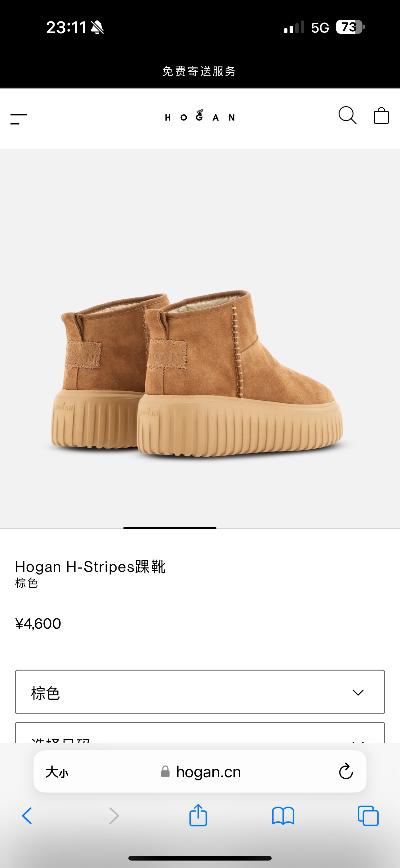The height and width of the screenshot is (868, 400).
Task: Expand the size selection dropdown below color
Action: click(x=200, y=733)
